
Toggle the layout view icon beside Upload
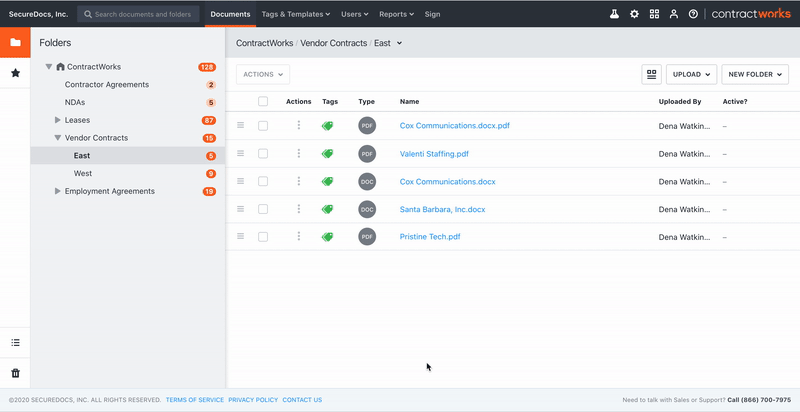[x=652, y=74]
